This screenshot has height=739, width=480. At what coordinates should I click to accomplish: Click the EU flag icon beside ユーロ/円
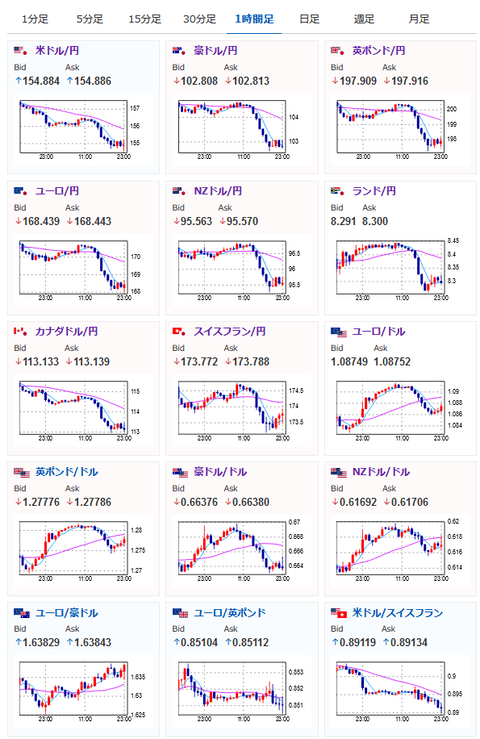[x=20, y=191]
